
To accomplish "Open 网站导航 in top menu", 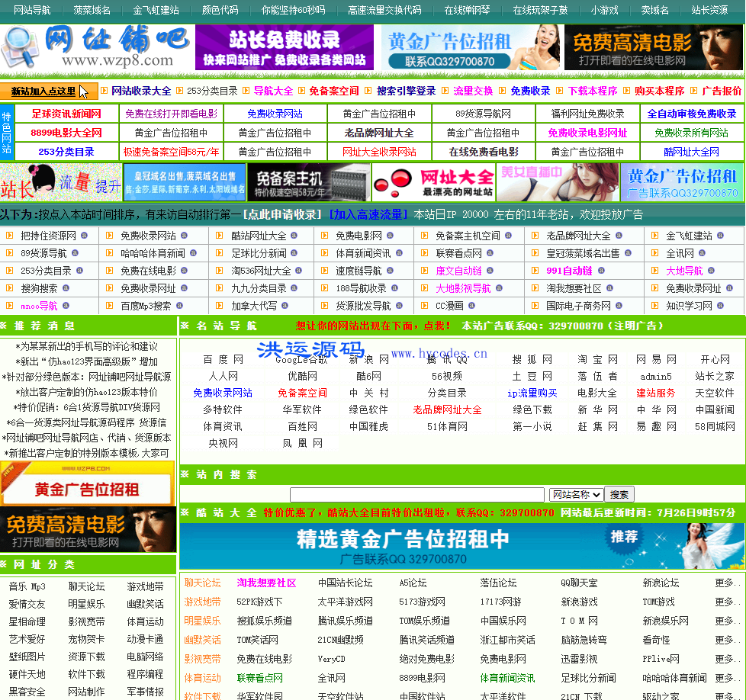I will coord(32,10).
